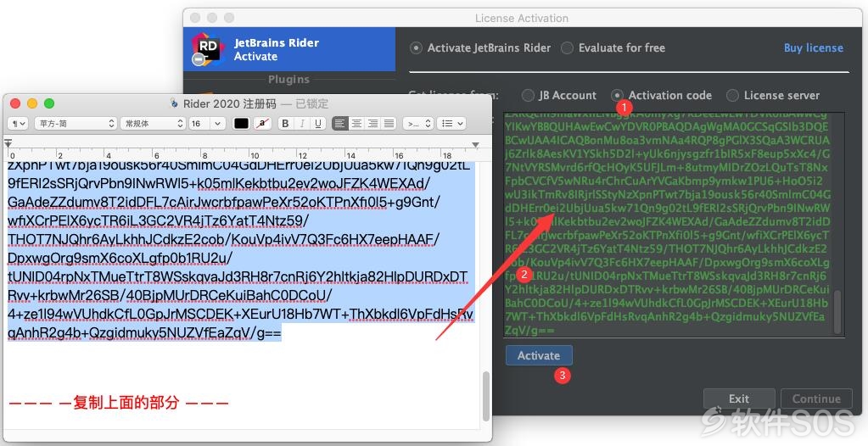The image size is (868, 446).
Task: Open paragraph styles menu in TextEdit
Action: 18,124
